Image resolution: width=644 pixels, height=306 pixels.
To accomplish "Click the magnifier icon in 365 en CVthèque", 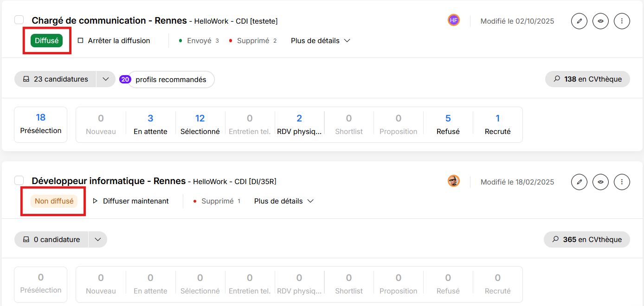I will click(555, 239).
